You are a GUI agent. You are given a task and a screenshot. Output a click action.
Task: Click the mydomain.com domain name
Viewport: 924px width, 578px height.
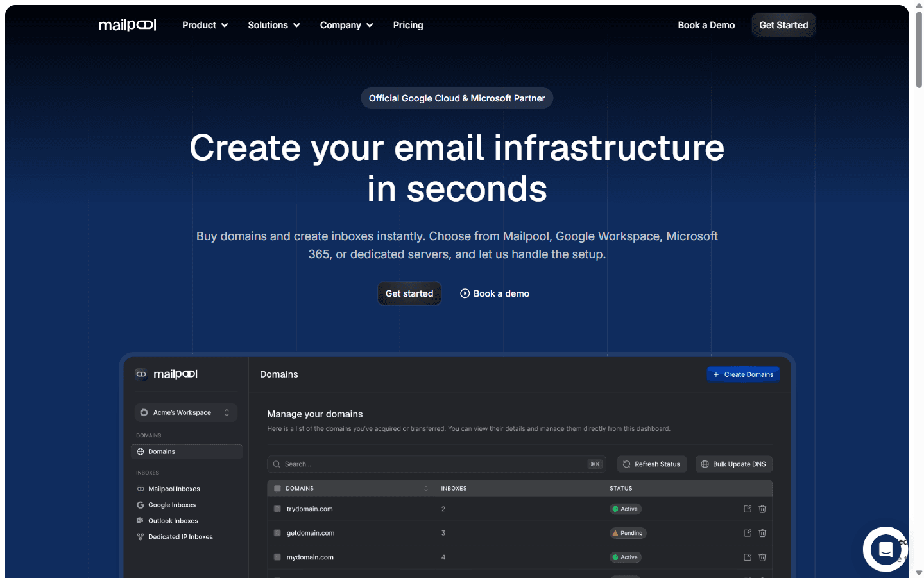(310, 557)
